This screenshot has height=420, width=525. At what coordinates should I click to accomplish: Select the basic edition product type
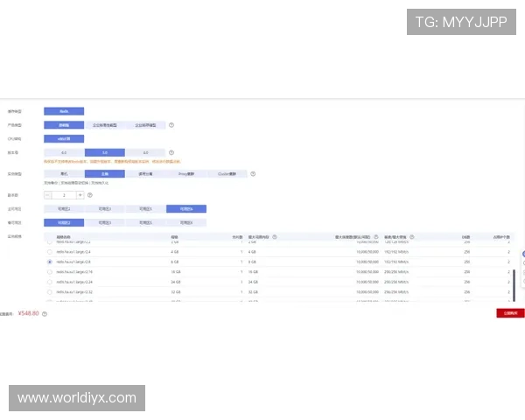point(64,125)
